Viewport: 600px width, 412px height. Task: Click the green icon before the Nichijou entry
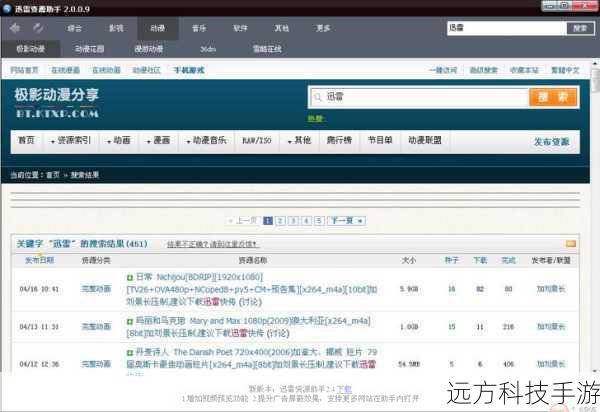pyautogui.click(x=130, y=277)
